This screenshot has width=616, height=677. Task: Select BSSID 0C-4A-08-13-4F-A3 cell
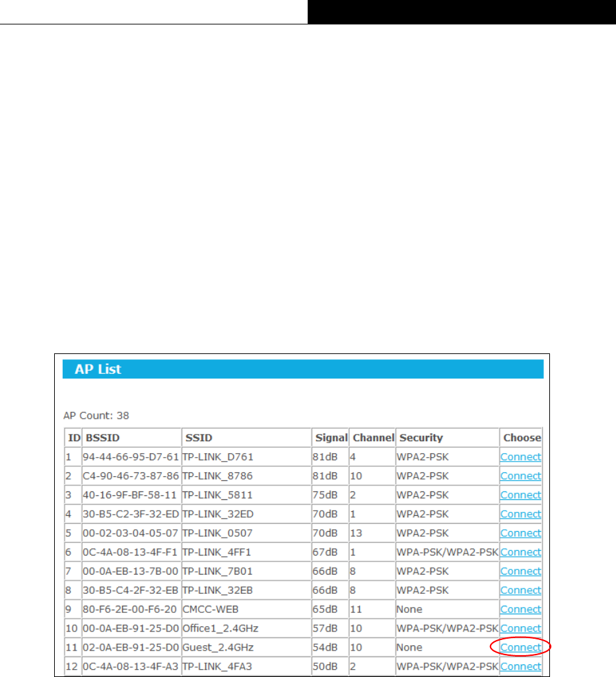[x=131, y=666]
